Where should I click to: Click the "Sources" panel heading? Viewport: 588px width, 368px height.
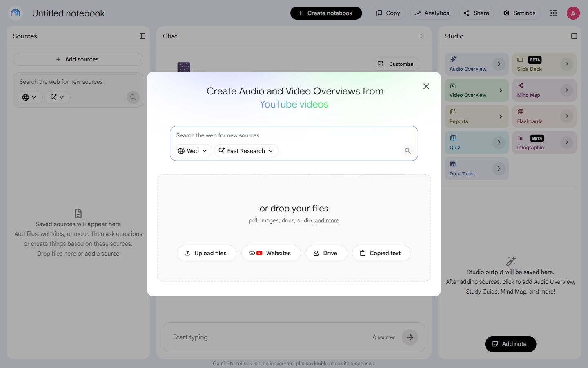point(25,36)
